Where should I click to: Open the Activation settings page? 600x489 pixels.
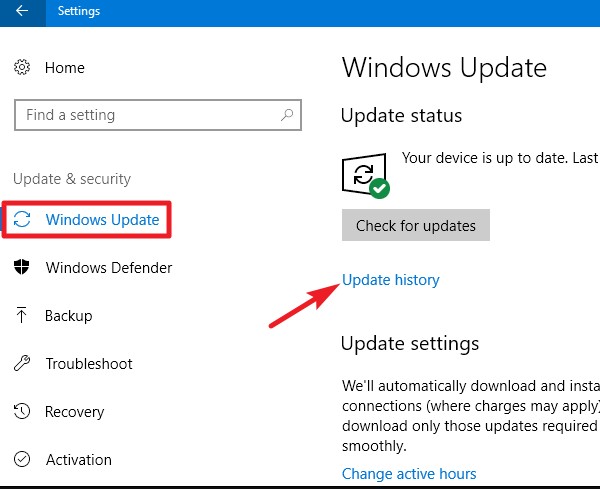click(79, 460)
